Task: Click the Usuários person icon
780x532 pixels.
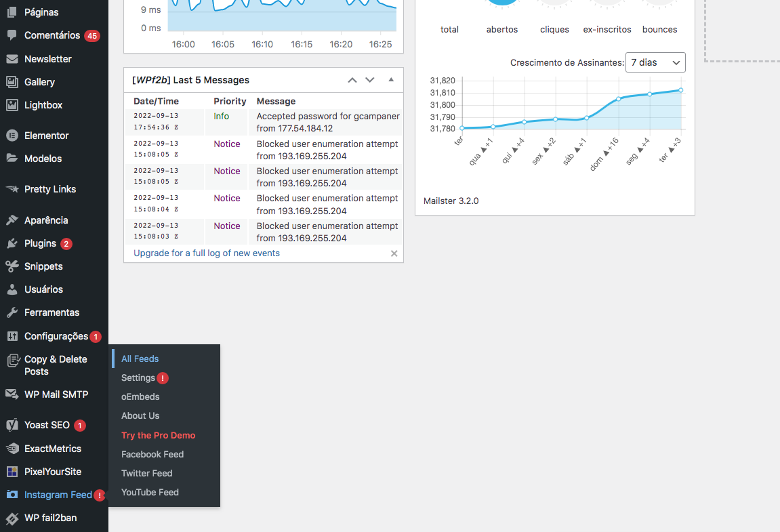Action: (x=12, y=289)
